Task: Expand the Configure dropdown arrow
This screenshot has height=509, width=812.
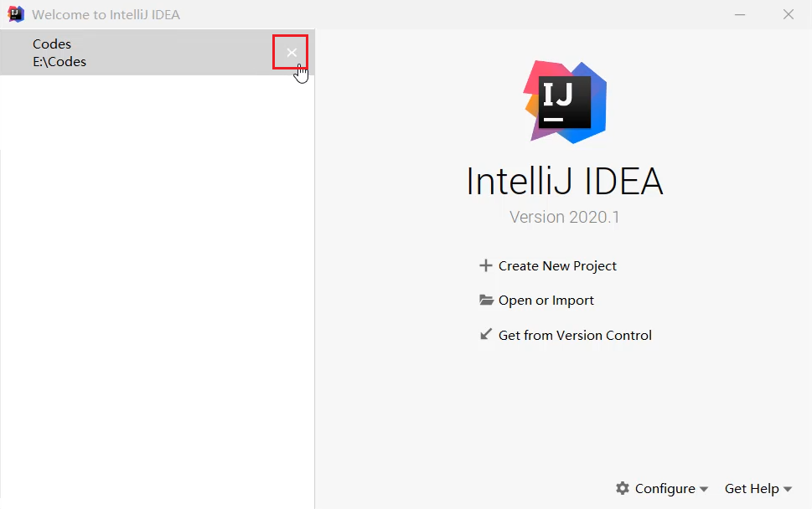Action: (704, 489)
